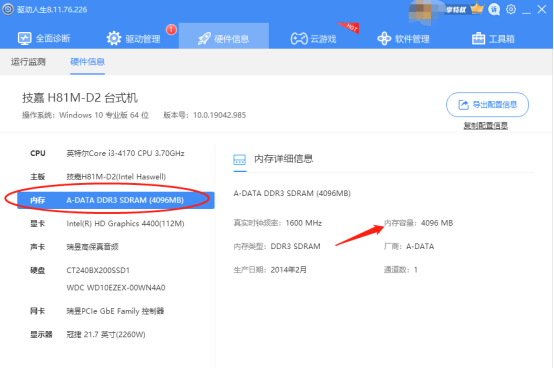The image size is (554, 369).
Task: Select the 显示器 row
Action: [x=116, y=334]
